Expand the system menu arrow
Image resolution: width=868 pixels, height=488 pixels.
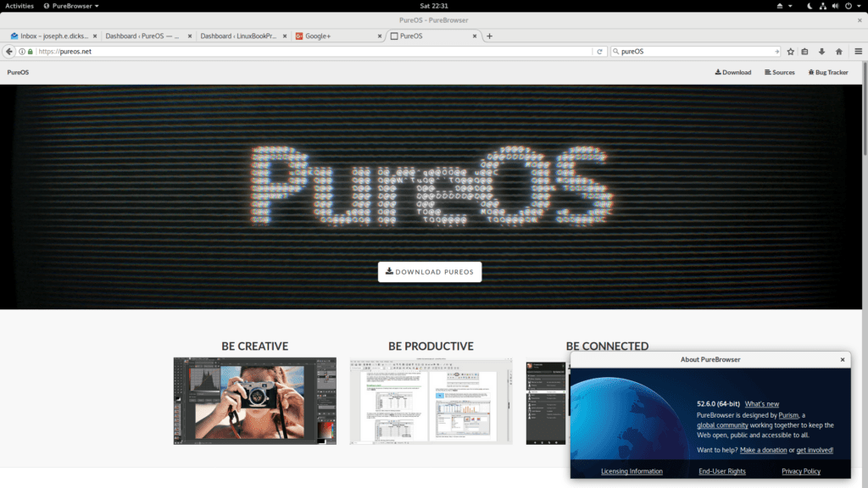[860, 6]
